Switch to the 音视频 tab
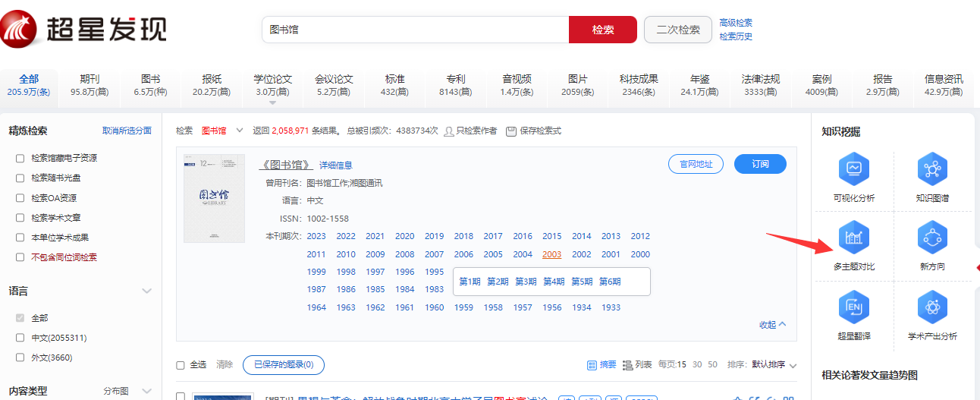This screenshot has width=980, height=400. (517, 85)
